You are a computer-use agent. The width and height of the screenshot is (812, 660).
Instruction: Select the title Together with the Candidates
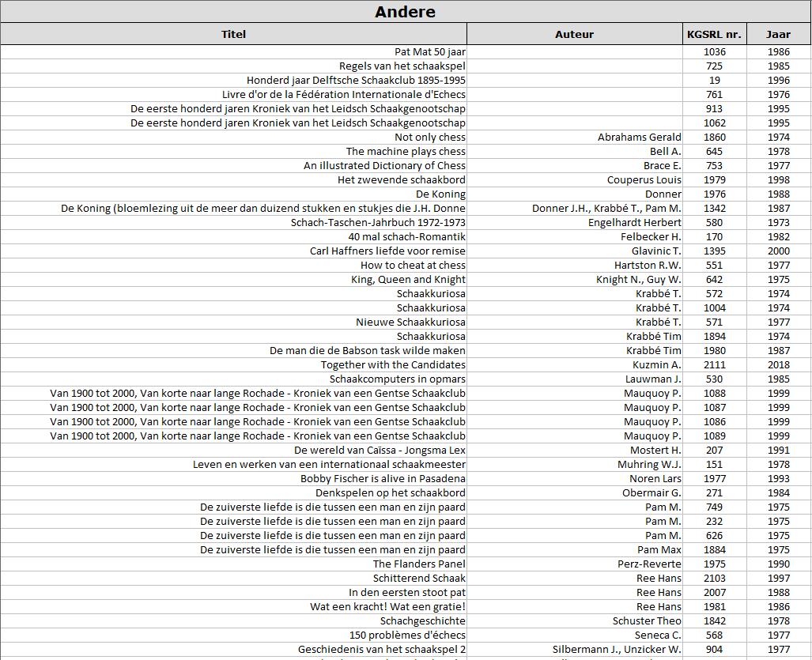393,365
